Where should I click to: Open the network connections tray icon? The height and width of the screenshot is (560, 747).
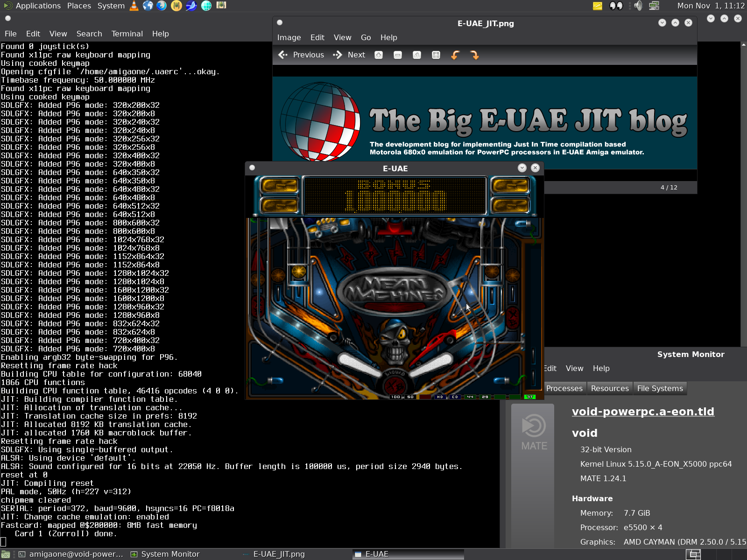coord(654,6)
